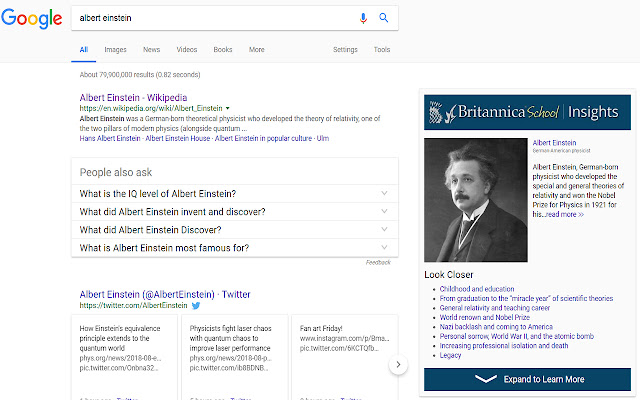Click the "Expand to Learn More" button

tap(527, 379)
